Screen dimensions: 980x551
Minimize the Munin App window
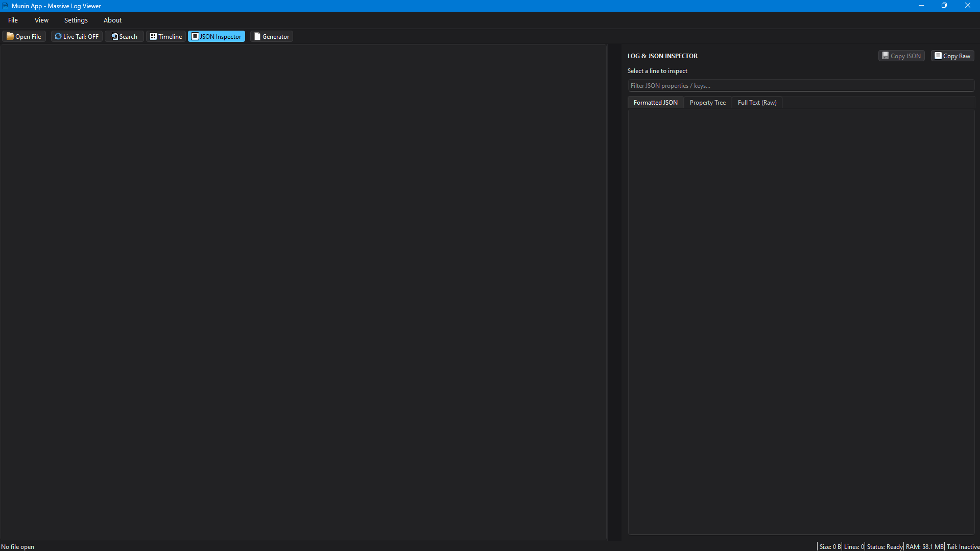pyautogui.click(x=921, y=6)
